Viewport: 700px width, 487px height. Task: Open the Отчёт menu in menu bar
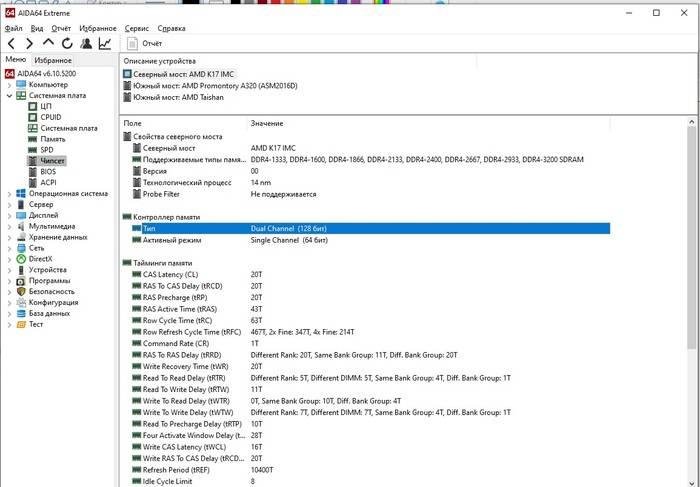(61, 28)
